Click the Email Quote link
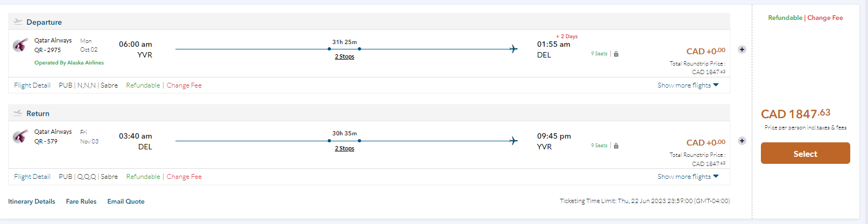 tap(126, 201)
